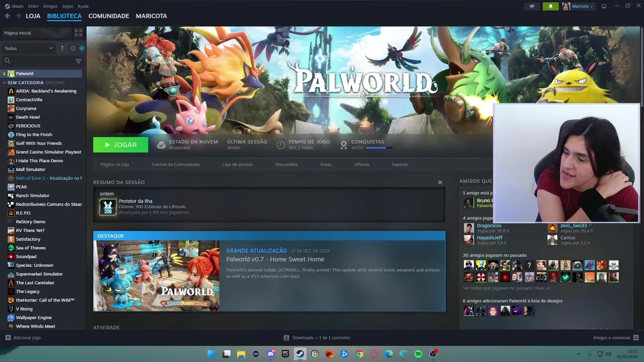Screen dimensions: 644x362
Task: Go to the COMUNIDADE tab
Action: tap(109, 16)
